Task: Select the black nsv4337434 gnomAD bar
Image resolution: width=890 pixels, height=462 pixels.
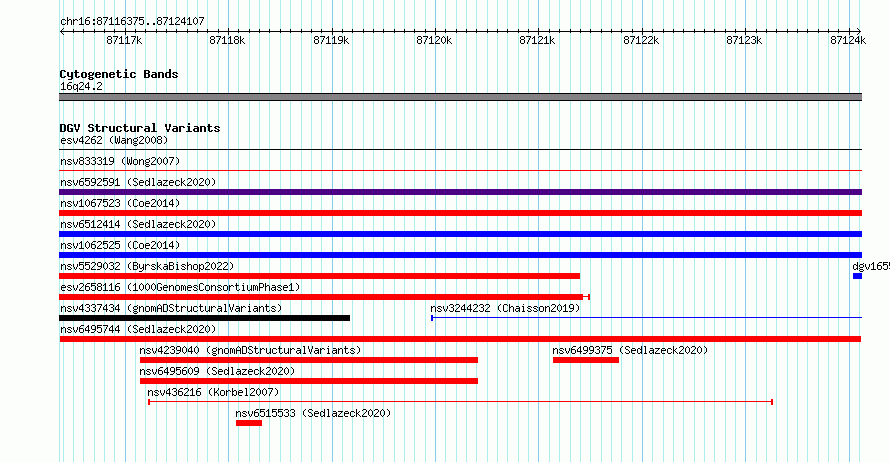Action: [x=204, y=318]
